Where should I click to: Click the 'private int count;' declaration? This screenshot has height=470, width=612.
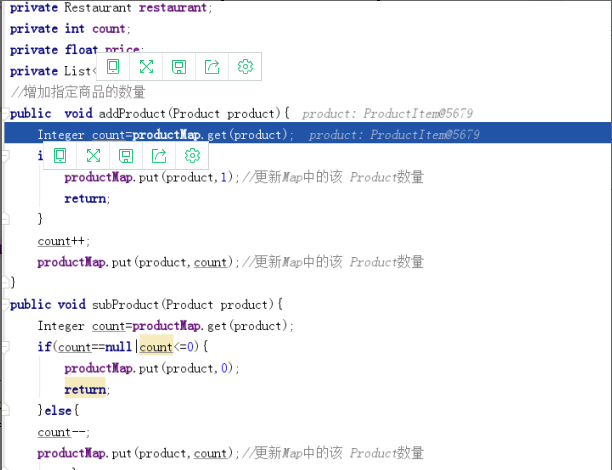click(x=70, y=28)
